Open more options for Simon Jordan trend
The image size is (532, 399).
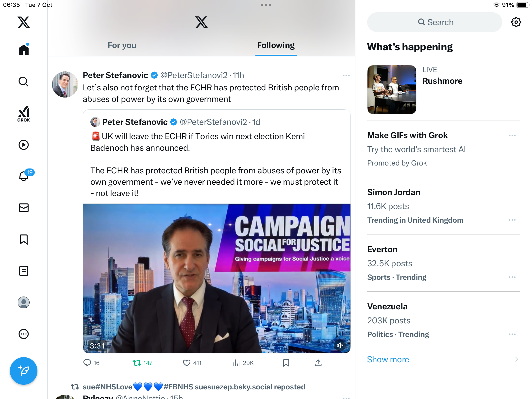[512, 220]
